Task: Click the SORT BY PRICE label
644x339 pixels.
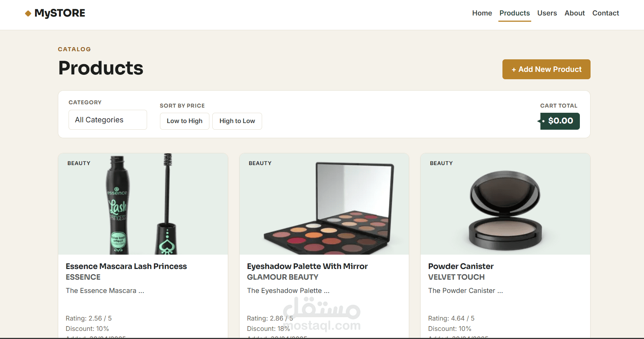Action: pos(182,106)
